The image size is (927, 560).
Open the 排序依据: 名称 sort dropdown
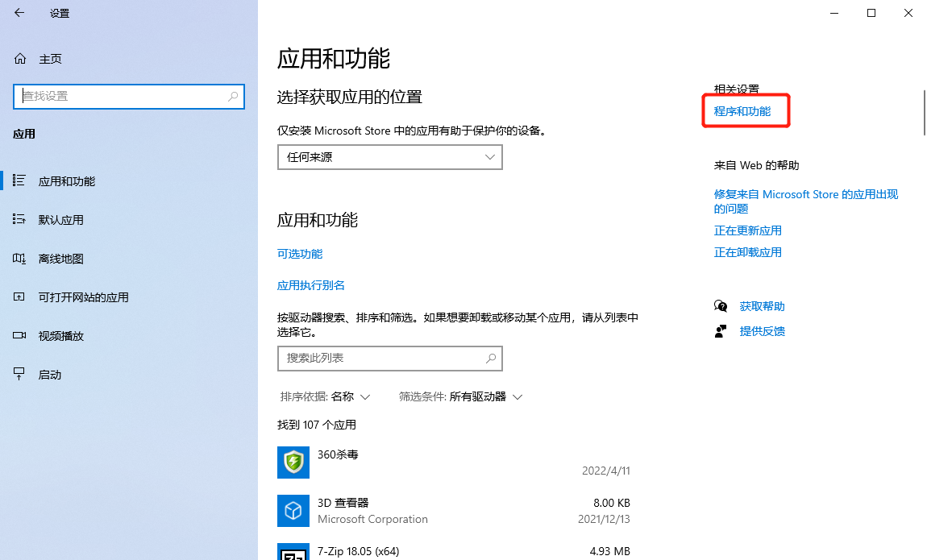pyautogui.click(x=325, y=397)
